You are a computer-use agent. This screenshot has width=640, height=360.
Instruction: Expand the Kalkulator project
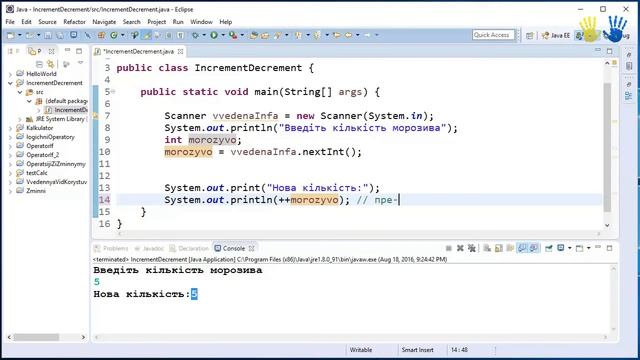point(10,128)
